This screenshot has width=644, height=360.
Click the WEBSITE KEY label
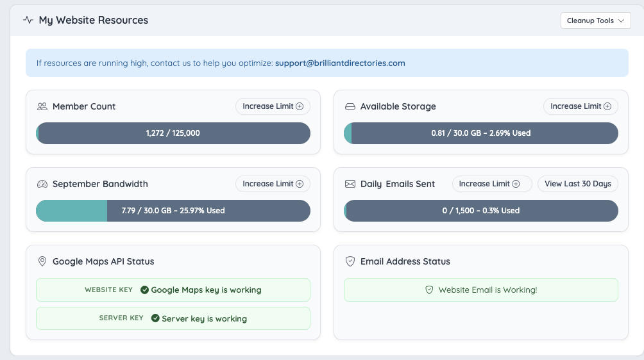point(108,290)
